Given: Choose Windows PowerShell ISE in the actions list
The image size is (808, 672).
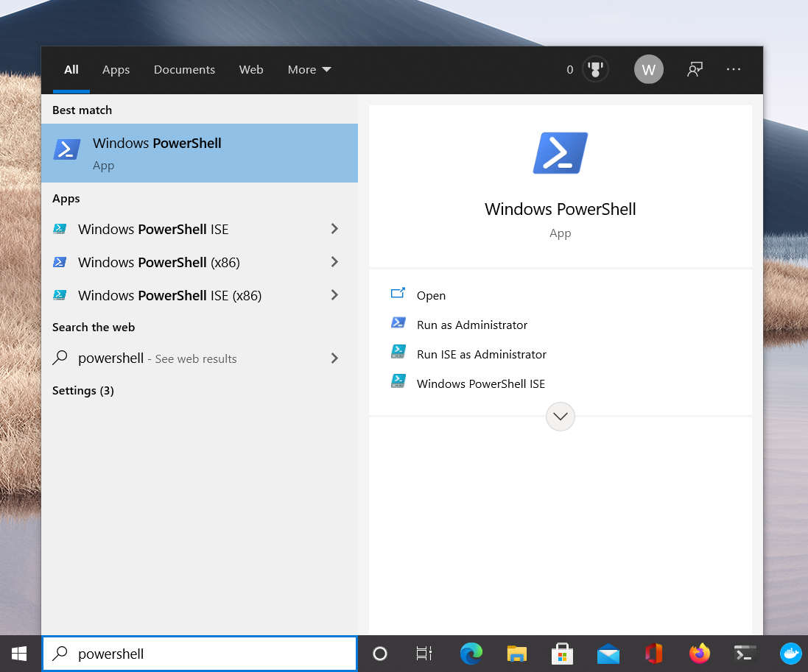Looking at the screenshot, I should click(x=481, y=383).
